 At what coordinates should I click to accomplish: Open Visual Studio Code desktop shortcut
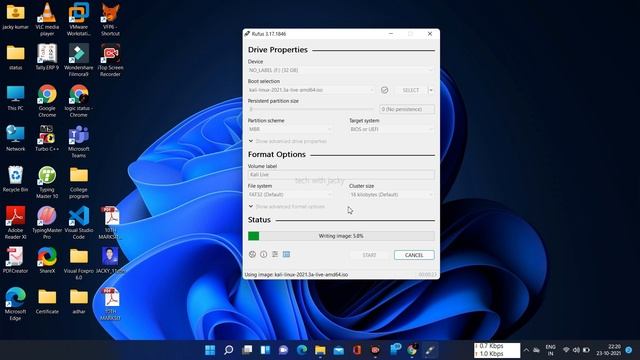tap(78, 222)
